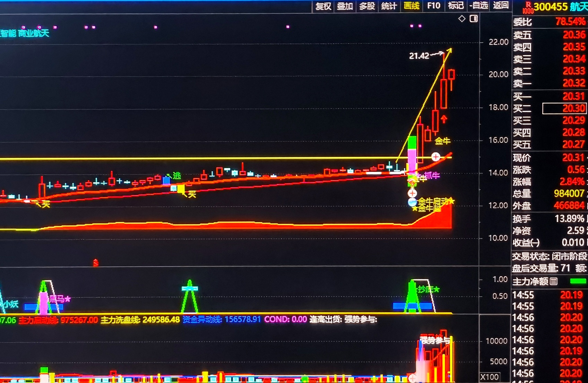This screenshot has height=383, width=588.
Task: Click the red $ marker below the chart
Action: 96,263
